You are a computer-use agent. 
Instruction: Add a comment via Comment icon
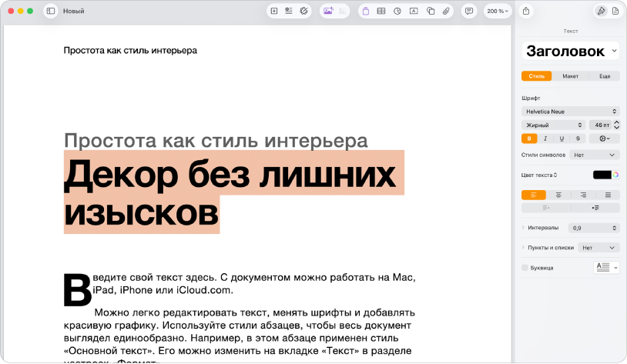pos(469,12)
